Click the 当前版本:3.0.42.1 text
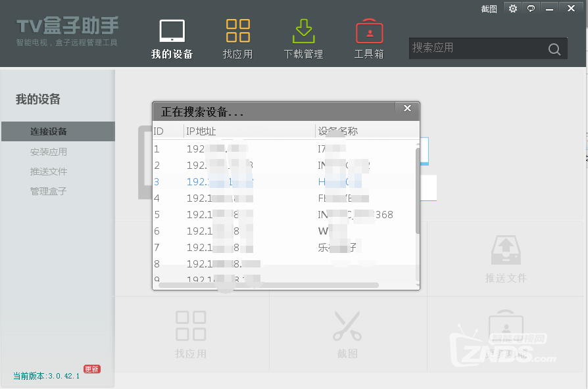The width and height of the screenshot is (588, 389). (47, 376)
